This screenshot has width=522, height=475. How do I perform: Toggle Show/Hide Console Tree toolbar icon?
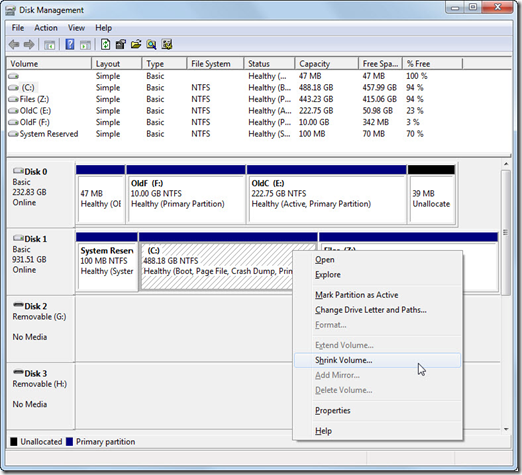point(49,45)
